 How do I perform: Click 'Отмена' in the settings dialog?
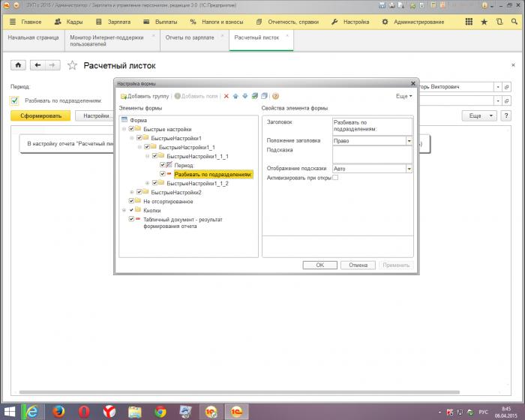click(358, 265)
